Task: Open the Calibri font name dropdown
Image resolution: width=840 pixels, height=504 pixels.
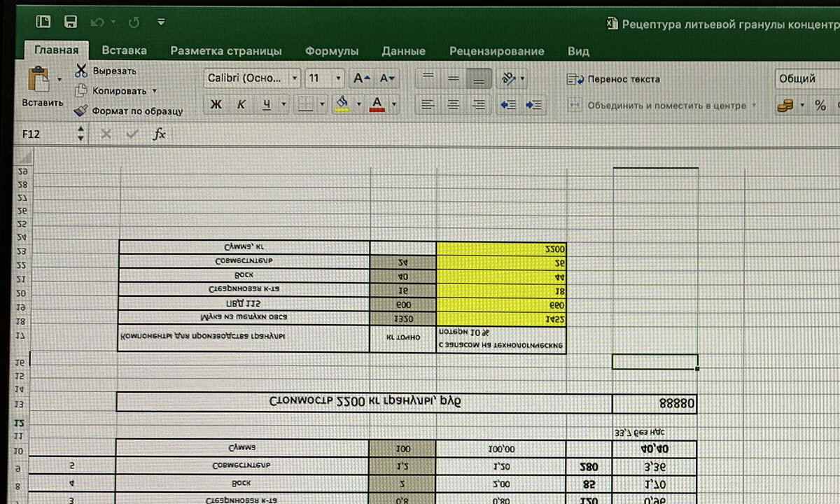Action: click(295, 78)
